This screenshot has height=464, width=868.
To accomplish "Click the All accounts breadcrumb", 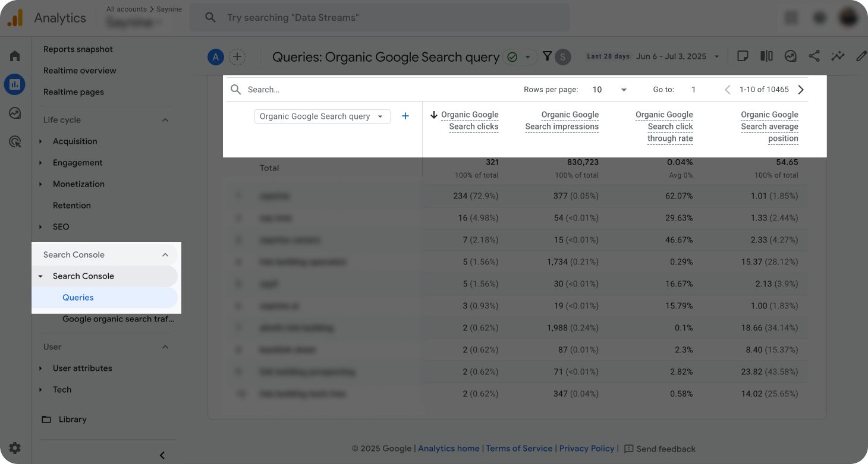I will coord(128,10).
